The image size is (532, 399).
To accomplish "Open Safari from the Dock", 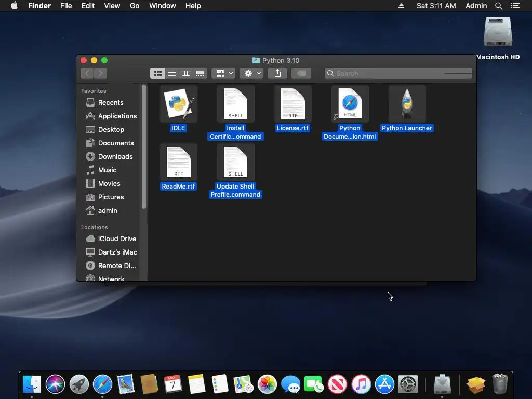I will [102, 384].
